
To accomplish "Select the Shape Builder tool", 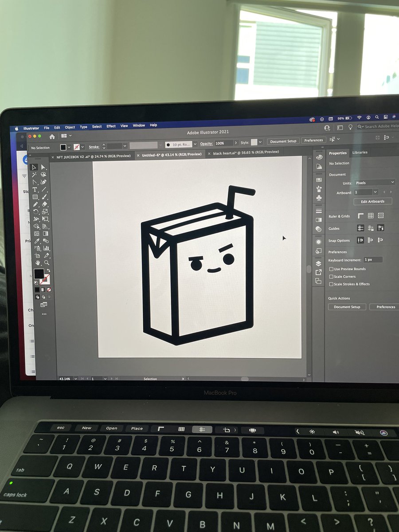I will [x=36, y=226].
